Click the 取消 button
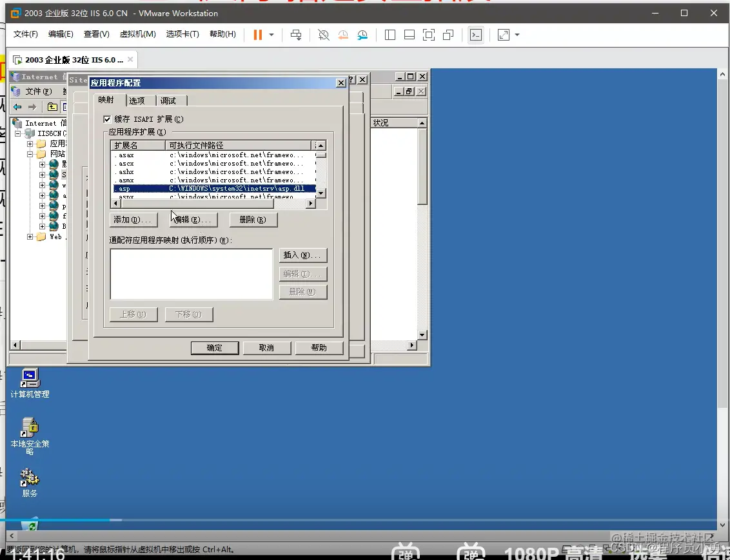730x560 pixels. coord(267,348)
